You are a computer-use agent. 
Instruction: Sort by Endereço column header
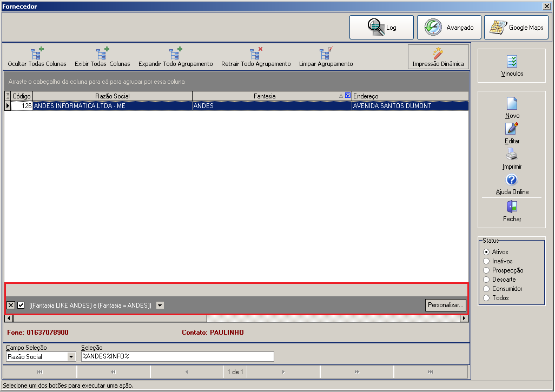point(410,96)
